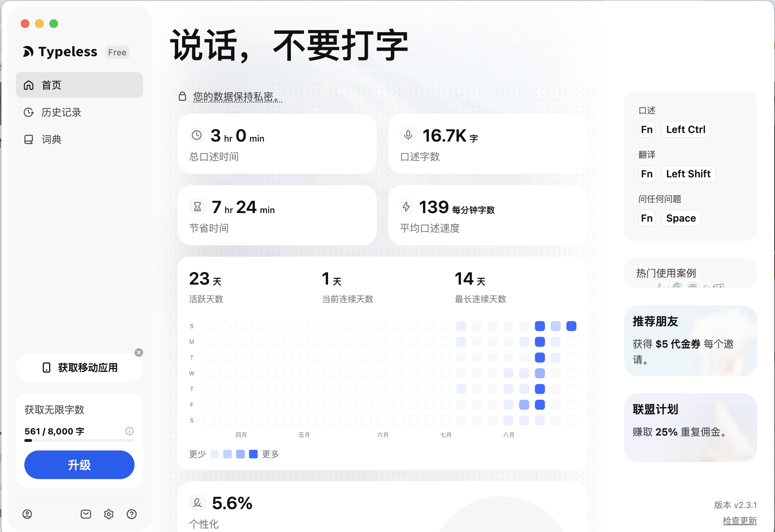Click the 版本 v2.3.1 text
Image resolution: width=775 pixels, height=532 pixels.
tap(736, 505)
